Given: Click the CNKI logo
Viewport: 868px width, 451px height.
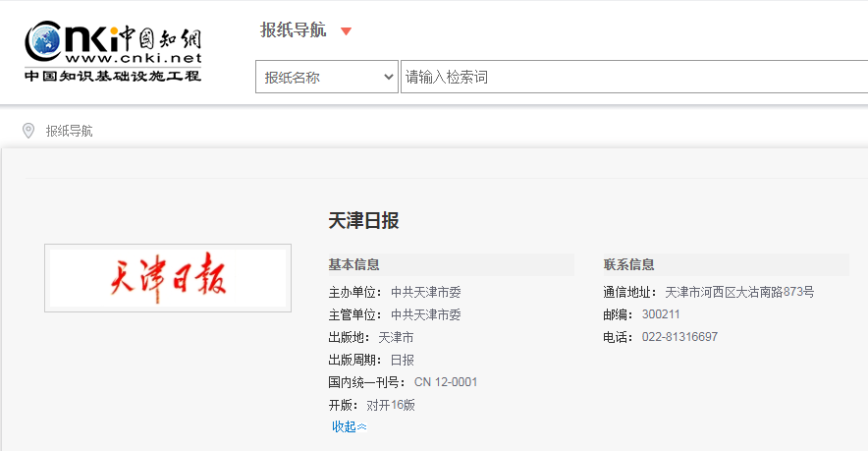Looking at the screenshot, I should 113,51.
